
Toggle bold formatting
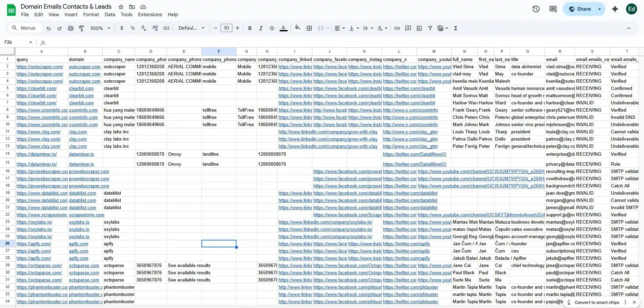coord(250,28)
